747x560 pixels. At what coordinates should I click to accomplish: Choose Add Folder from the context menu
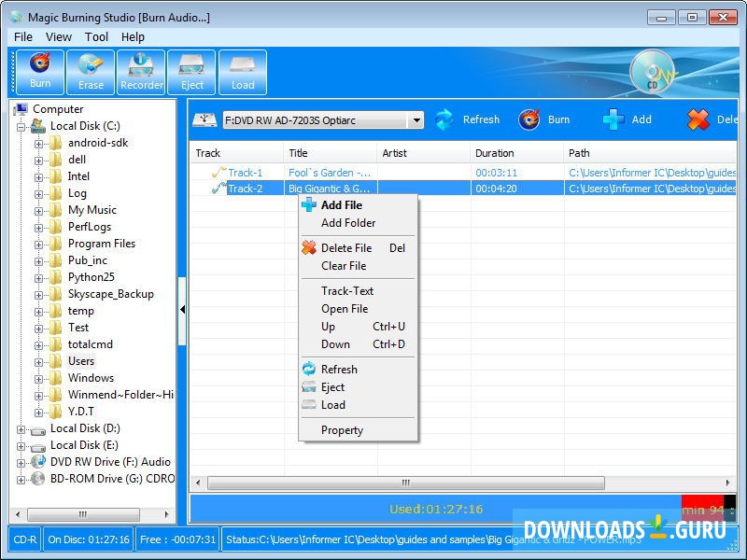point(348,223)
